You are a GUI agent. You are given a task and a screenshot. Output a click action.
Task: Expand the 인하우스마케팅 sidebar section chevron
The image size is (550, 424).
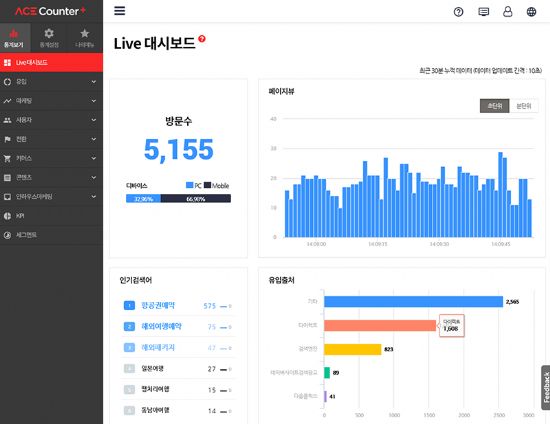[94, 196]
